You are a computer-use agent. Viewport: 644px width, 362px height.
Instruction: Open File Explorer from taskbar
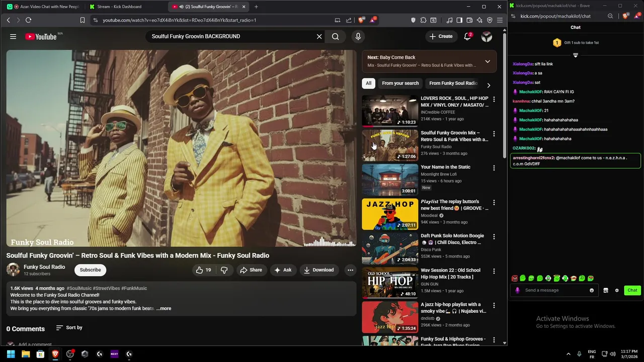click(26, 354)
